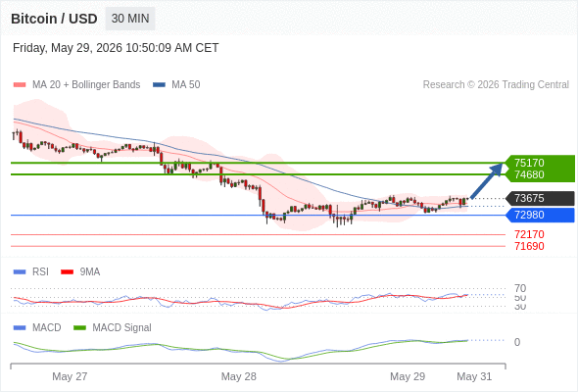Click the May 27 date axis label
578x392 pixels.
[70, 376]
